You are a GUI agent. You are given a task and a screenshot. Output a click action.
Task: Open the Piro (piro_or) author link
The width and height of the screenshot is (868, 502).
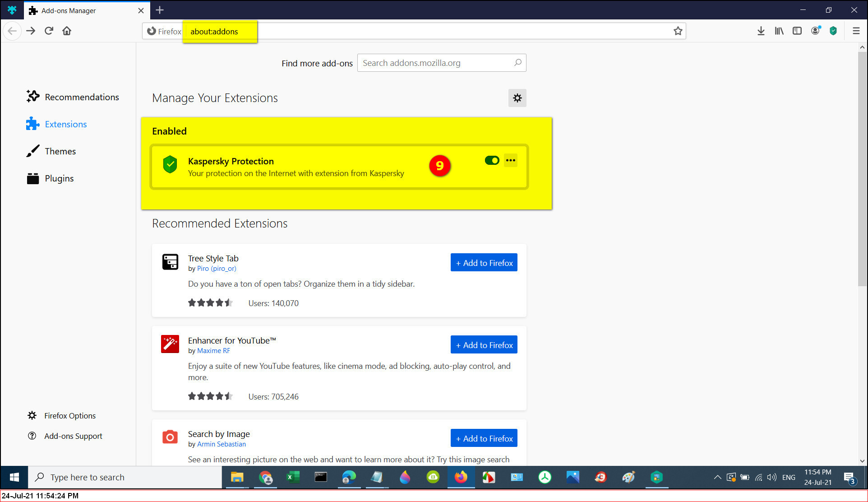(217, 269)
